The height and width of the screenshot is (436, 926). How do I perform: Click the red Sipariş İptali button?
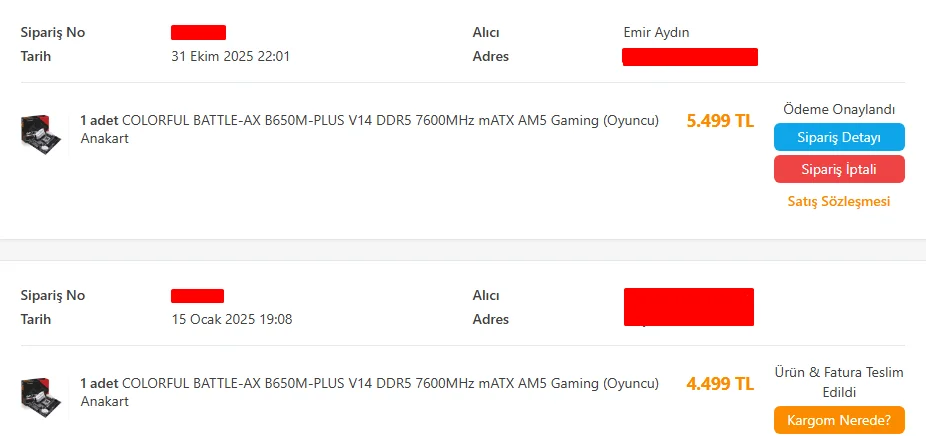[x=839, y=169]
